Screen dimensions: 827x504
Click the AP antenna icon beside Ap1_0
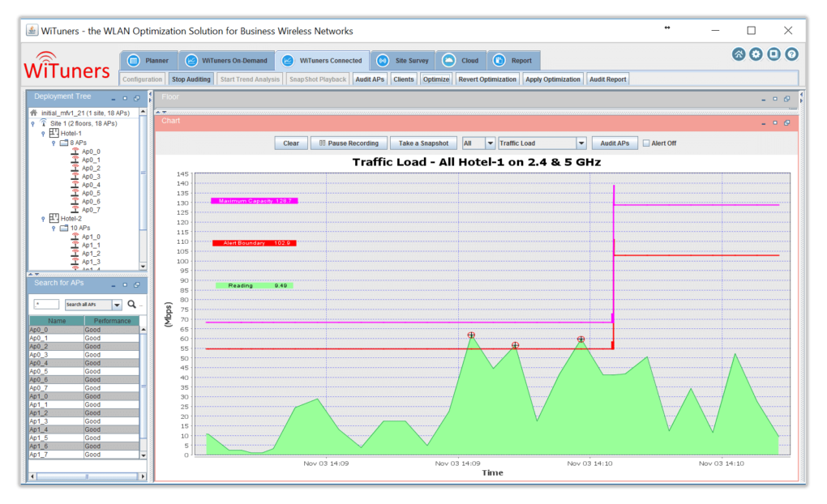75,237
